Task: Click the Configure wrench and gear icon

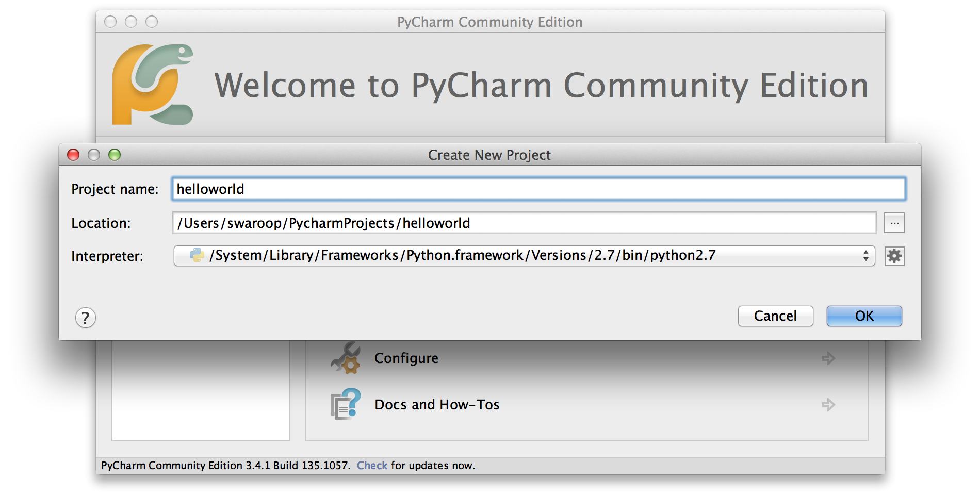Action: tap(346, 358)
